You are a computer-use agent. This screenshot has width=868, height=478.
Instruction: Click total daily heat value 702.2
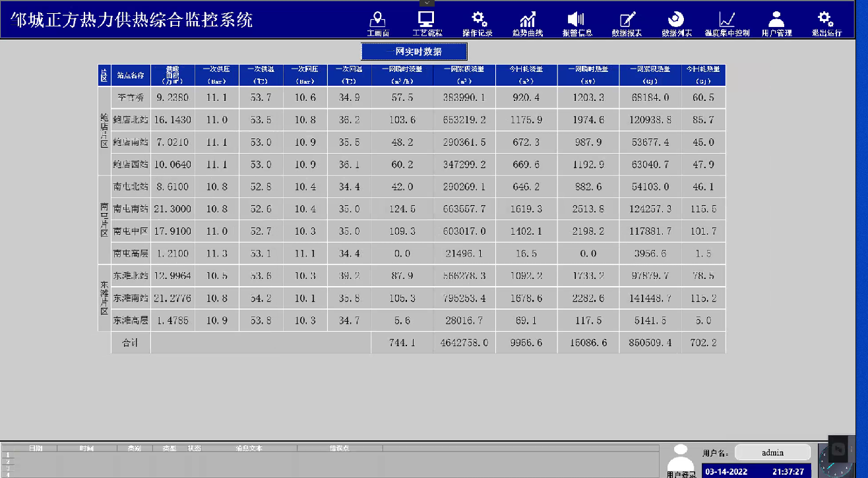click(x=703, y=344)
